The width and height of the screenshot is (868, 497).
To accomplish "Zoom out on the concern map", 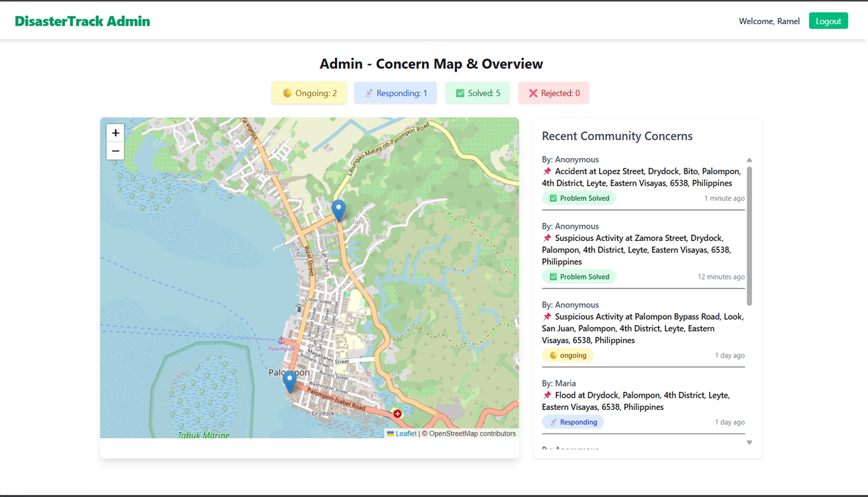I will 115,151.
